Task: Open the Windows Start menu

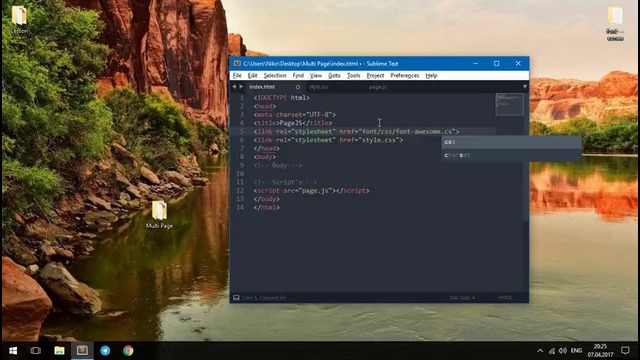Action: [13, 351]
